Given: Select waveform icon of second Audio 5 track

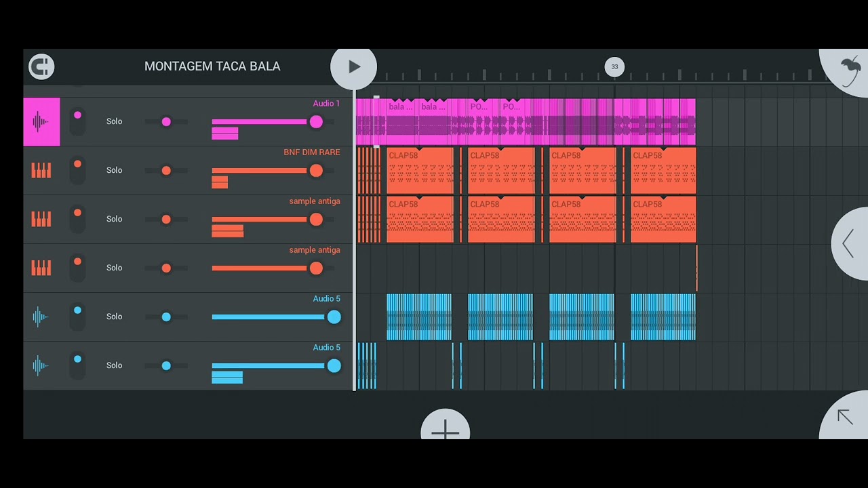Looking at the screenshot, I should (41, 365).
